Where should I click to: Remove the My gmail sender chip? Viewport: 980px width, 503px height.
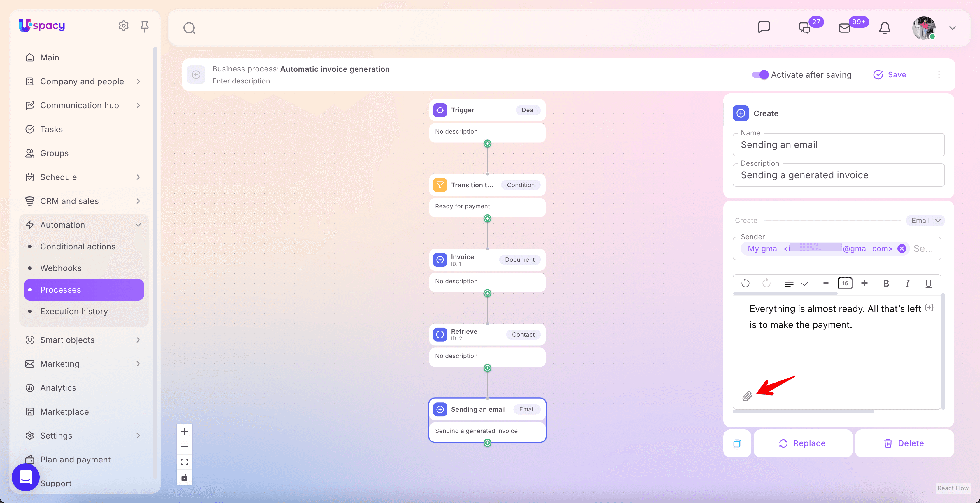pos(902,249)
